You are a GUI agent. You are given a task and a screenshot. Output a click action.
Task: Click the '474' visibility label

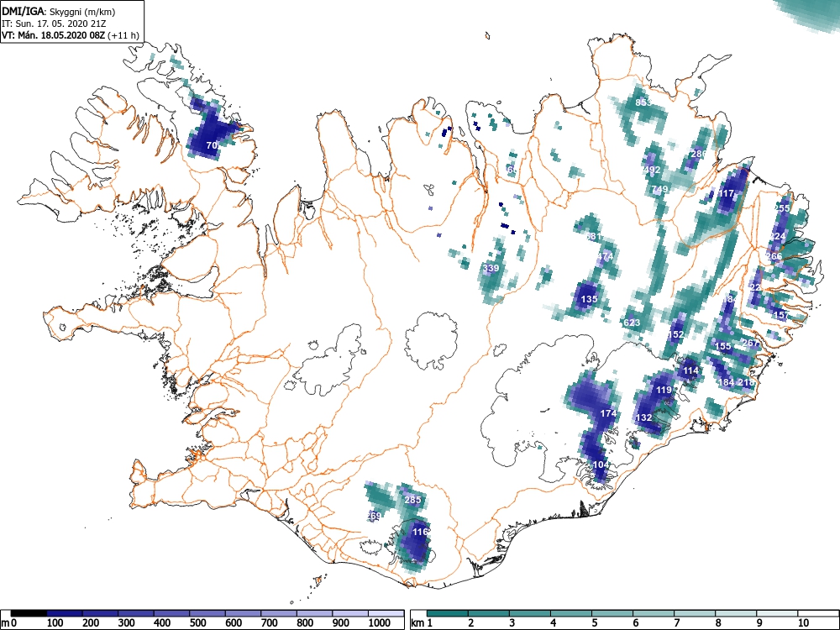point(605,256)
